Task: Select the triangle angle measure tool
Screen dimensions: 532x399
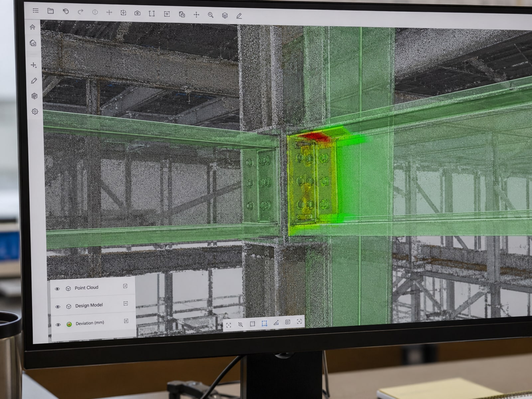Action: coord(276,323)
